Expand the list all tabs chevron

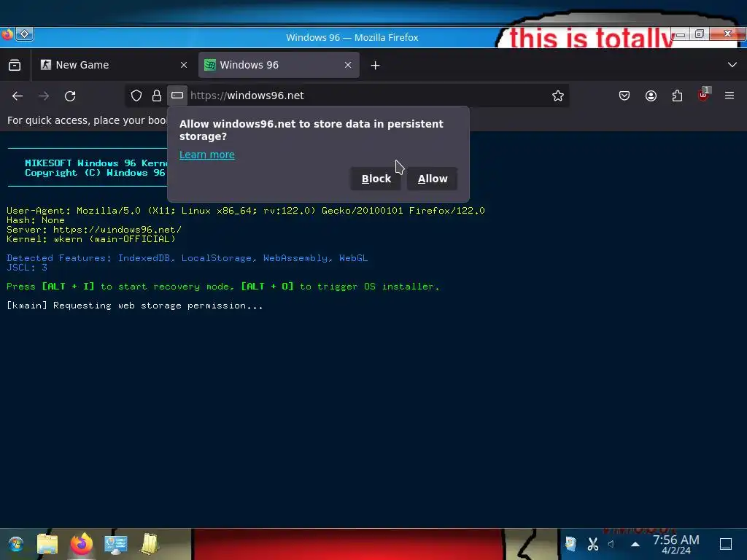point(732,65)
